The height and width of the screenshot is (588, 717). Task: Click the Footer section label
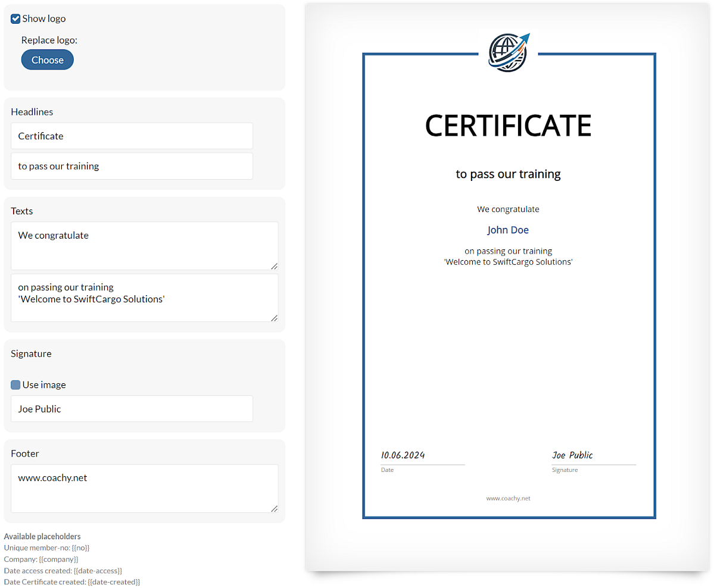[25, 453]
